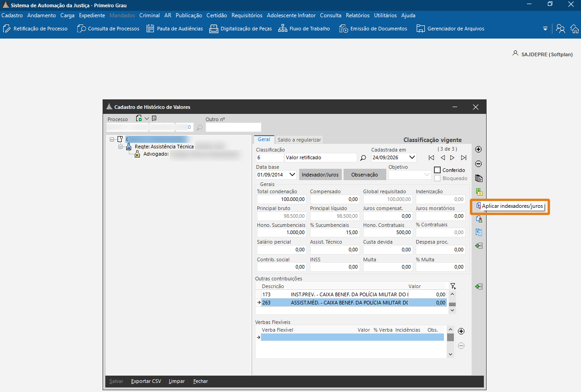Collapse the Reqte: Assistência Técnica tree node
581x392 pixels.
coord(121,147)
